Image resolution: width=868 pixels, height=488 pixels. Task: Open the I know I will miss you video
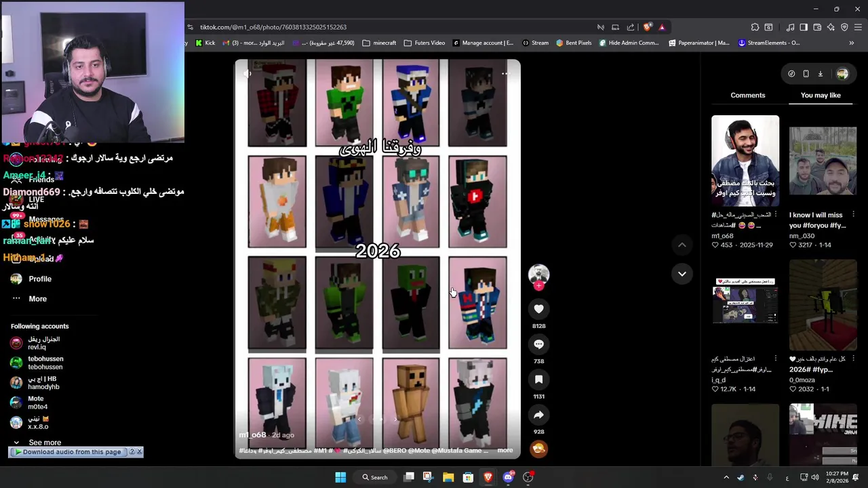(x=823, y=162)
